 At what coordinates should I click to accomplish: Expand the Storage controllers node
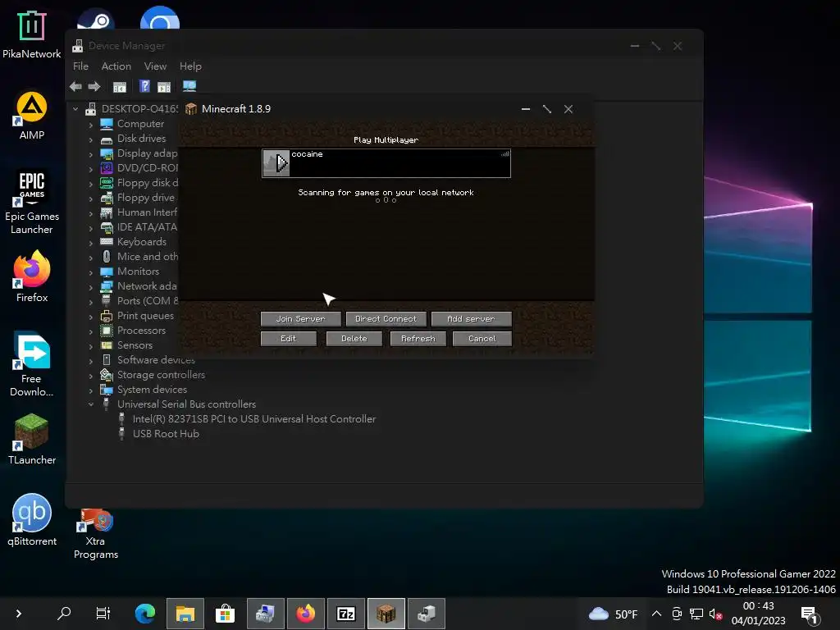(90, 376)
